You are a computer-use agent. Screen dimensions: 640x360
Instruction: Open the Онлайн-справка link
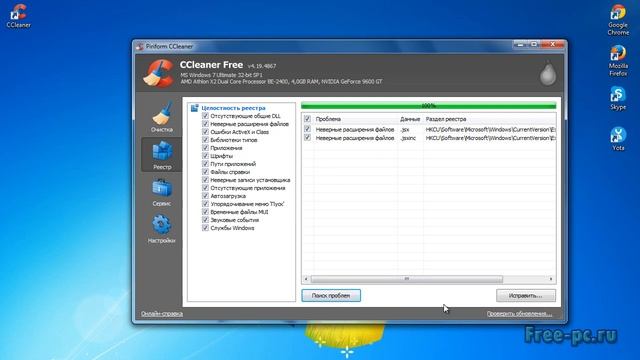[162, 313]
